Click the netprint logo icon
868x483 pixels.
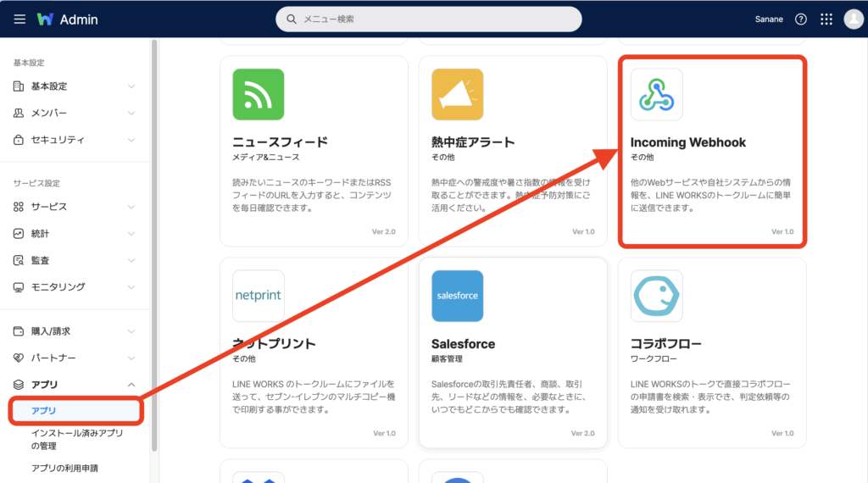pyautogui.click(x=259, y=296)
